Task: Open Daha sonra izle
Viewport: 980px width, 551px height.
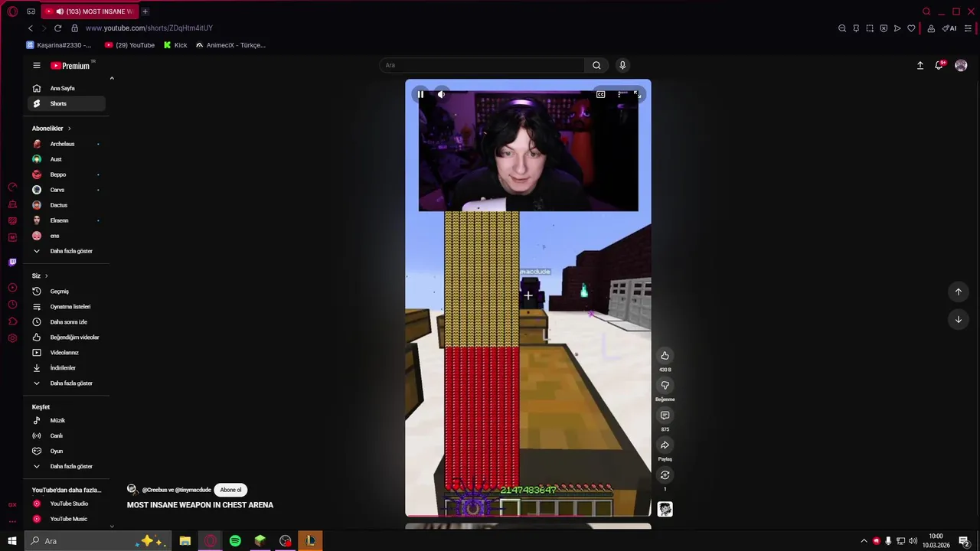Action: click(x=67, y=322)
